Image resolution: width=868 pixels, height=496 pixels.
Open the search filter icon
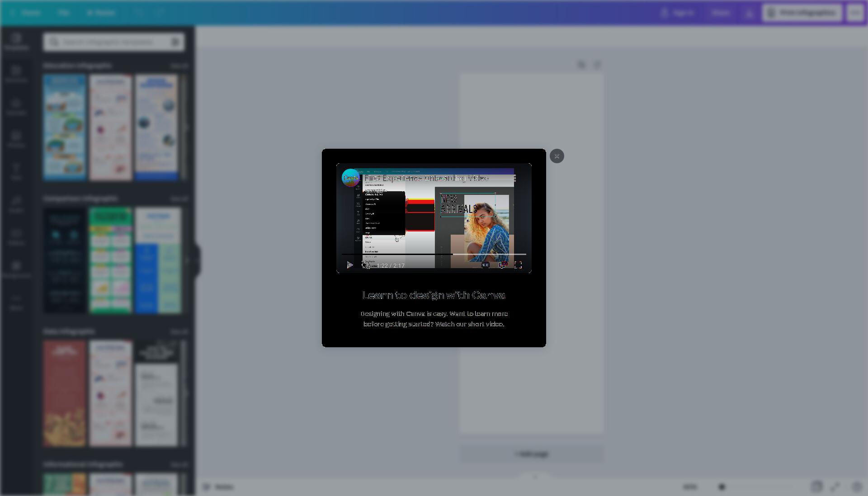pyautogui.click(x=175, y=42)
